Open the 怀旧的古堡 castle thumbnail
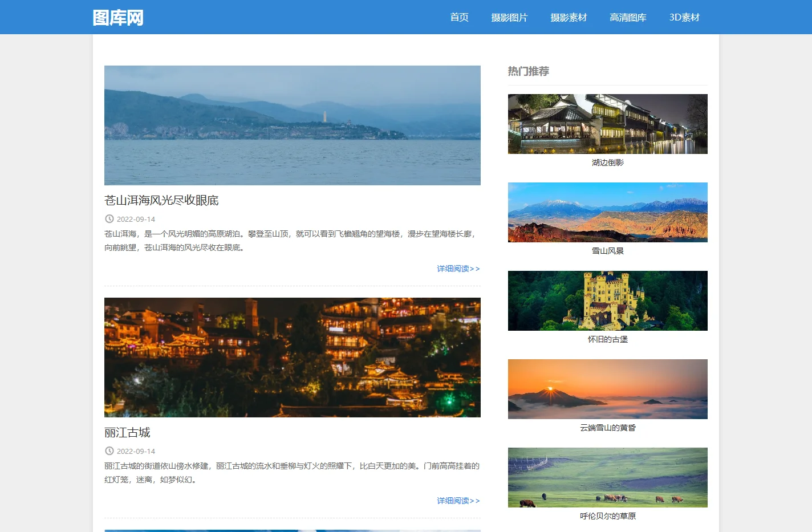This screenshot has width=812, height=532. coord(608,300)
